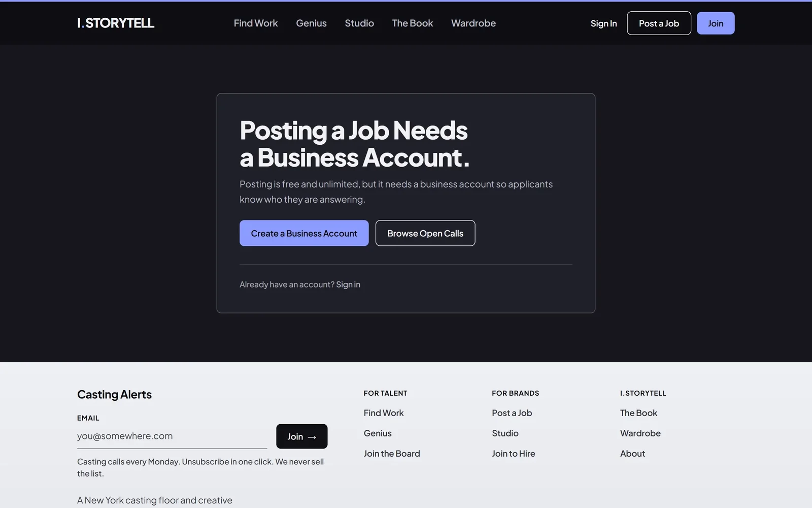812x508 pixels.
Task: Focus the casting alerts email field
Action: 172,436
